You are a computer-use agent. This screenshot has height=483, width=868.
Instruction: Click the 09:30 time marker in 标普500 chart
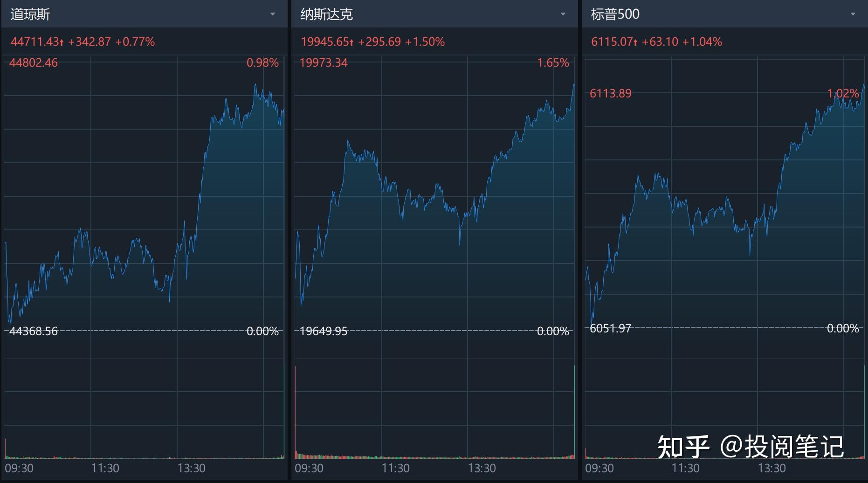599,468
